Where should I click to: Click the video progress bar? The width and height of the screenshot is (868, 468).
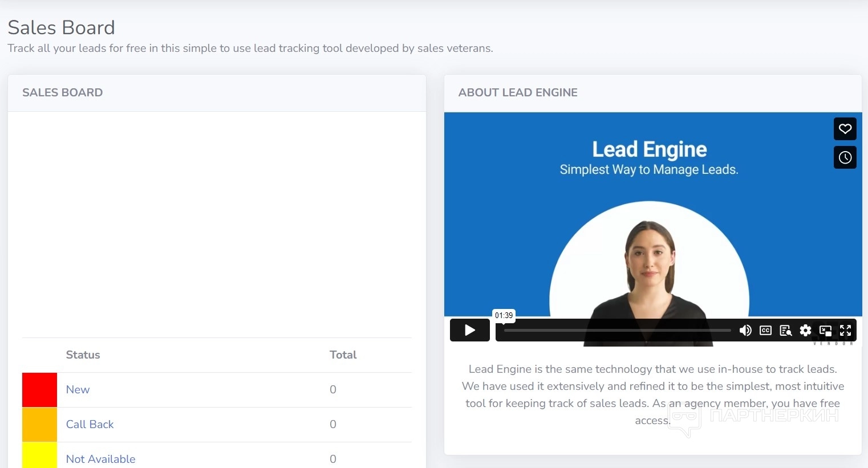pyautogui.click(x=617, y=330)
